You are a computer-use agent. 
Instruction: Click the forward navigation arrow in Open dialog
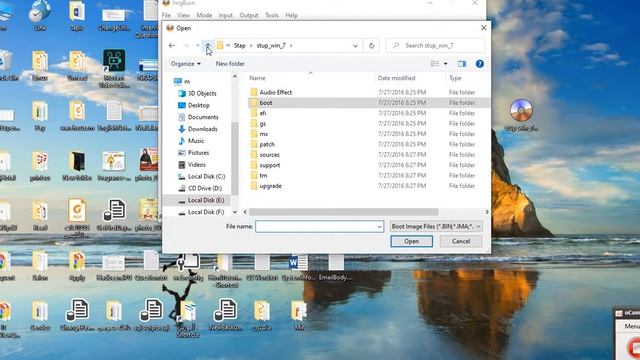[186, 45]
